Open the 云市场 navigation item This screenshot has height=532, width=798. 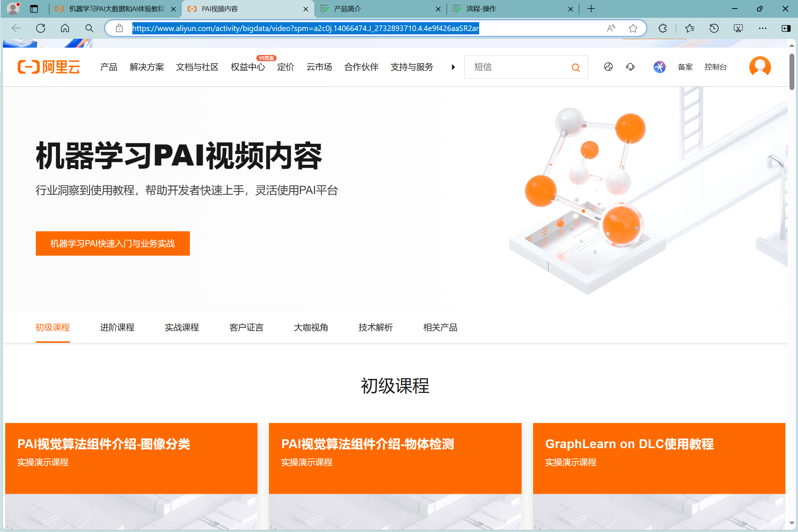click(319, 67)
